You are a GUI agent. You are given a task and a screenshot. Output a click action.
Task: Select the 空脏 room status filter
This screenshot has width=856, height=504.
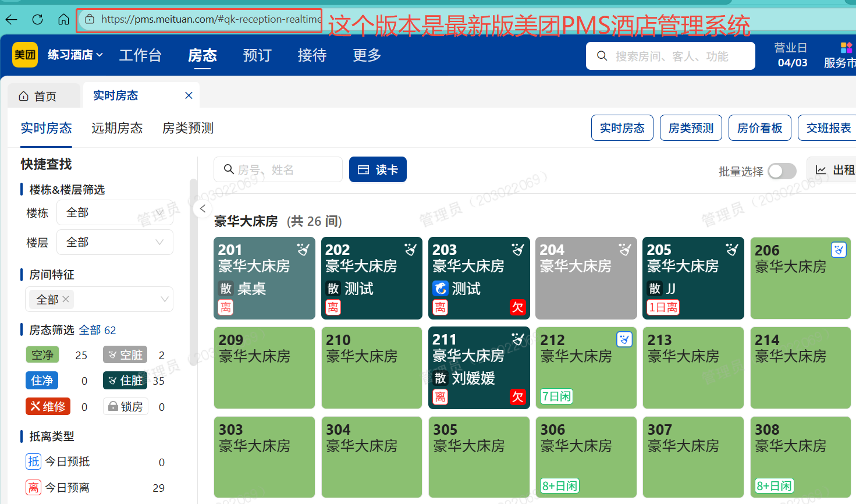pos(125,355)
